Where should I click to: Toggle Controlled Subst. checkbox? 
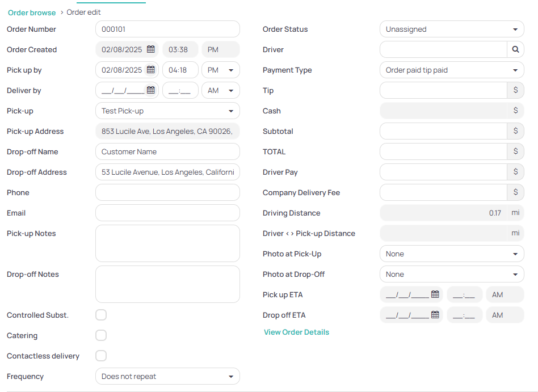pos(101,315)
